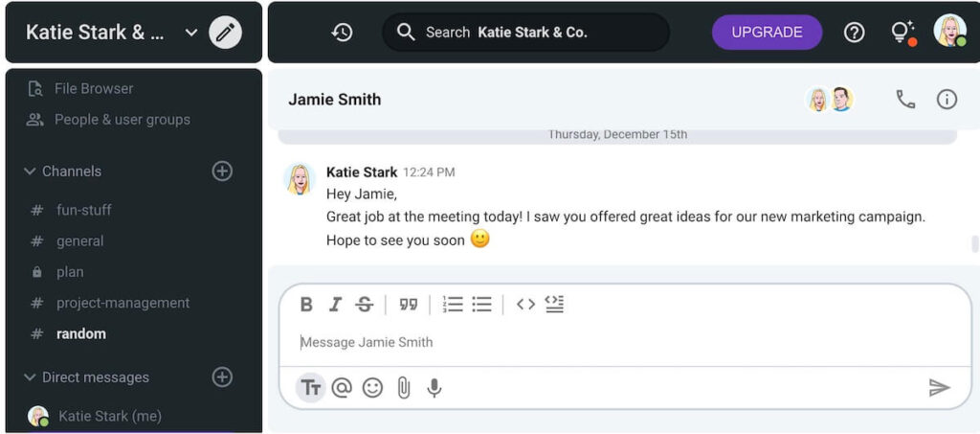Click the UPGRADE button
This screenshot has height=434, width=980.
[767, 33]
